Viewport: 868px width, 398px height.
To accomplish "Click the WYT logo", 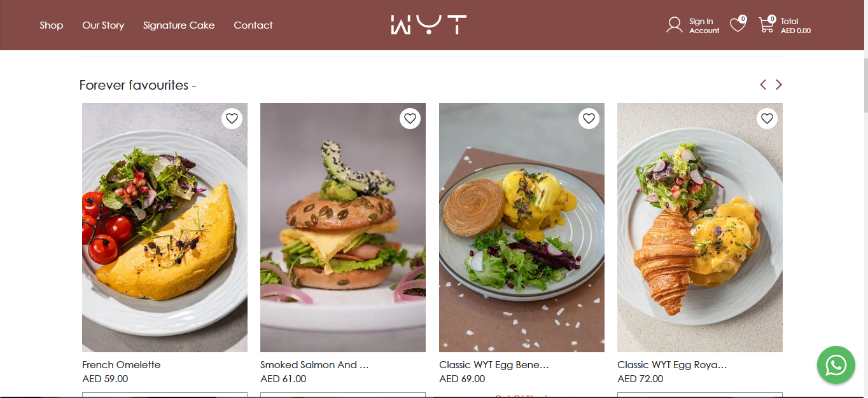I will 428,25.
